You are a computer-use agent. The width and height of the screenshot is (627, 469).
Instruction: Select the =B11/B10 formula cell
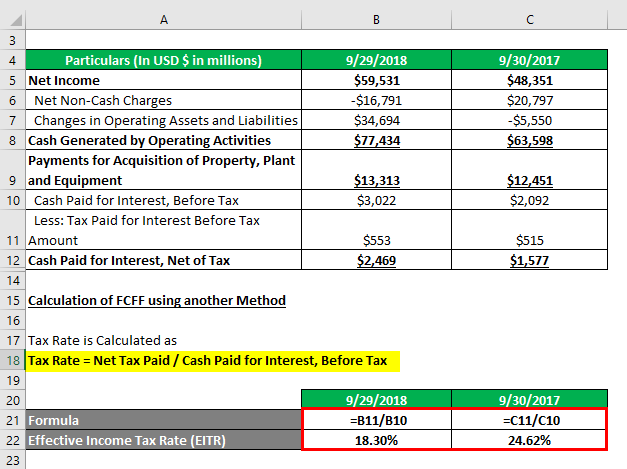tap(377, 420)
